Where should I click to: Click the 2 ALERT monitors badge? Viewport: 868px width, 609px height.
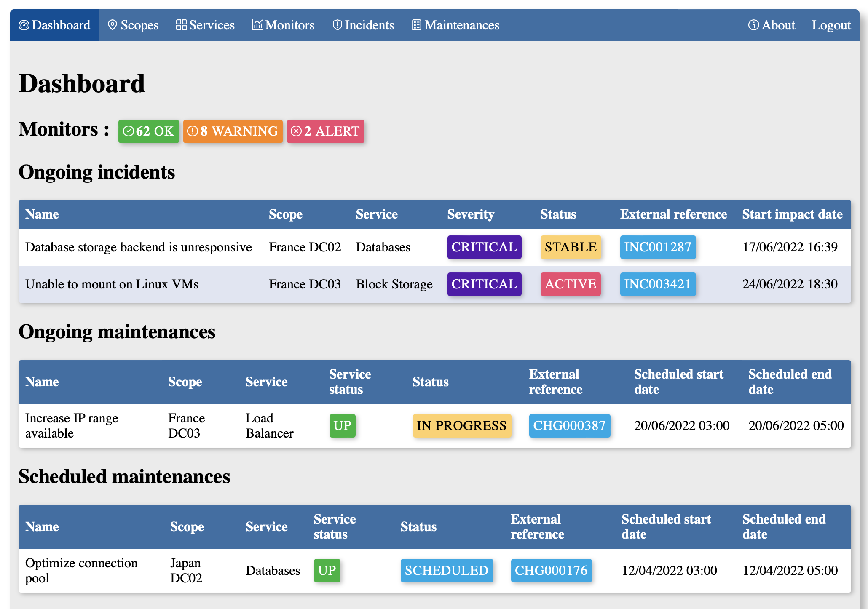[x=326, y=131]
